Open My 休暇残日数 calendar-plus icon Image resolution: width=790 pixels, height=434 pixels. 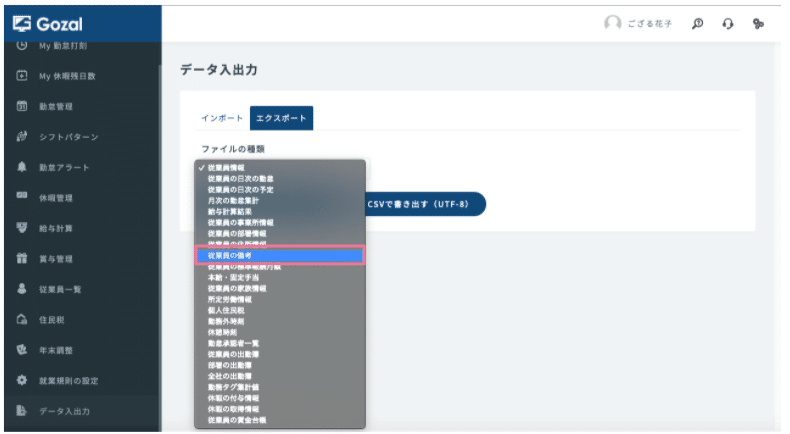[x=22, y=76]
